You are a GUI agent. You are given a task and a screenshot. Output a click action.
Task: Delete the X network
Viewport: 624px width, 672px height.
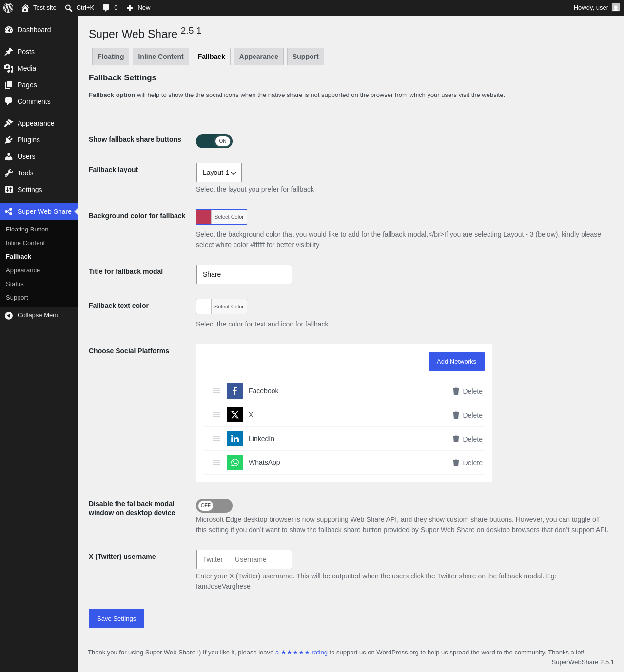click(468, 415)
